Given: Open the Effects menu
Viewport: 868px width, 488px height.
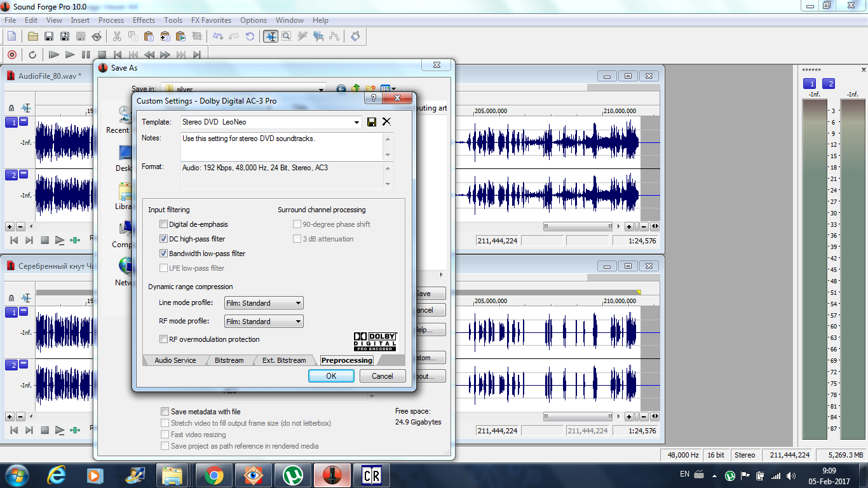Looking at the screenshot, I should [x=144, y=20].
